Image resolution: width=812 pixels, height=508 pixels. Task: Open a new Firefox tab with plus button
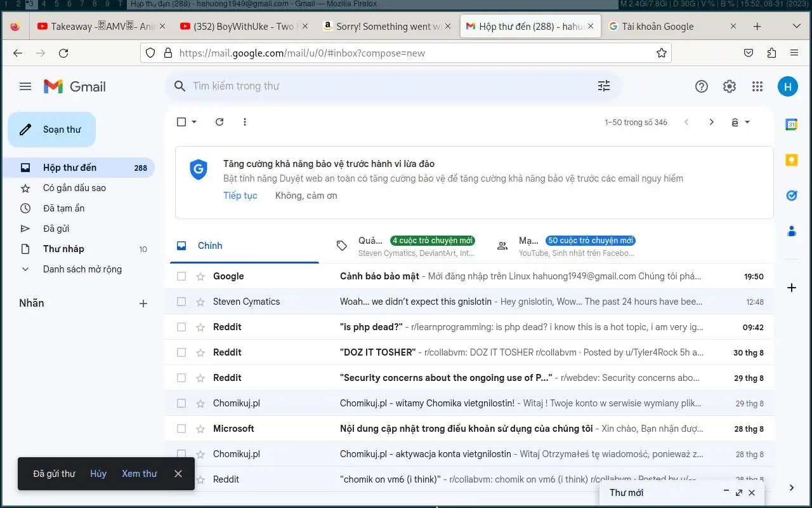(x=757, y=26)
